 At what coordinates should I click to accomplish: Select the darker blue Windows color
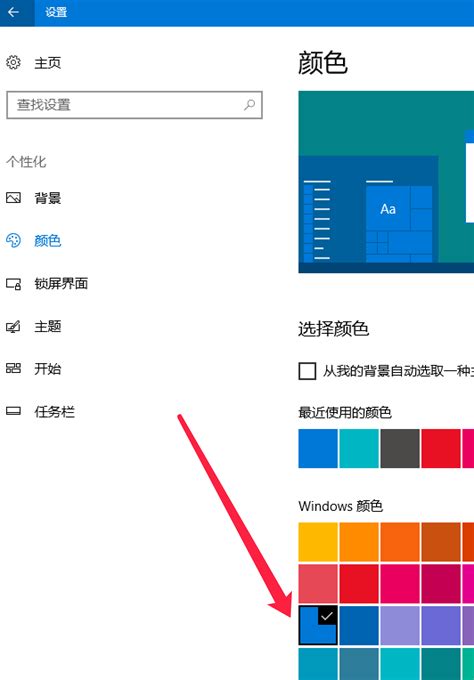(x=359, y=625)
